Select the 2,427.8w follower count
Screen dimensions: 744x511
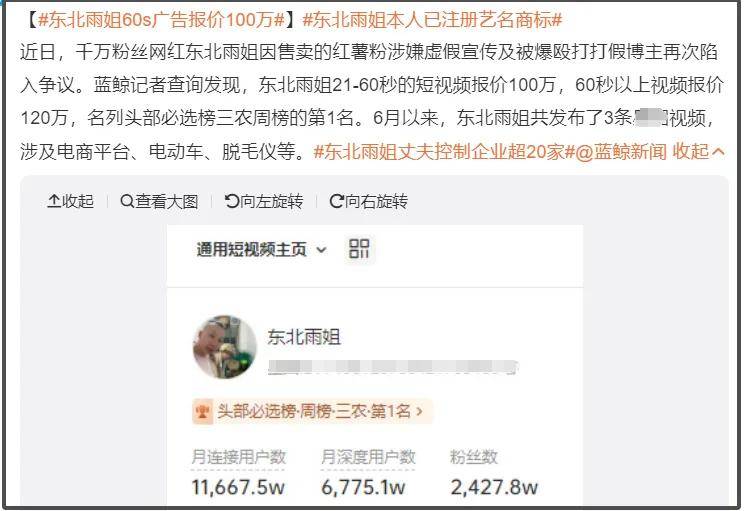pos(494,487)
